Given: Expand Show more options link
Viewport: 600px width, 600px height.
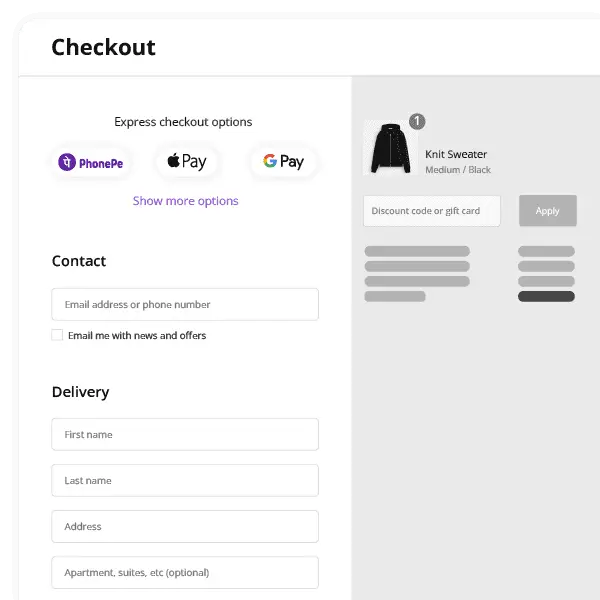Looking at the screenshot, I should point(186,201).
